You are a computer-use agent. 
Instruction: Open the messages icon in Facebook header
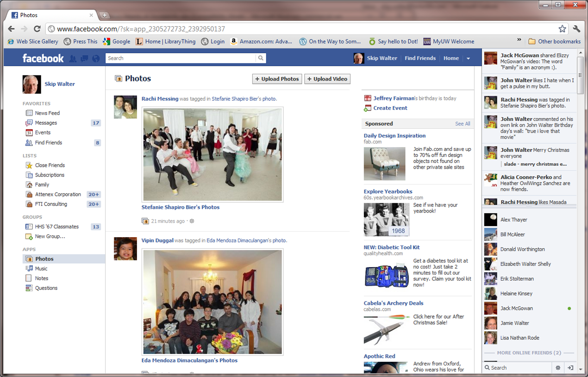[x=84, y=58]
